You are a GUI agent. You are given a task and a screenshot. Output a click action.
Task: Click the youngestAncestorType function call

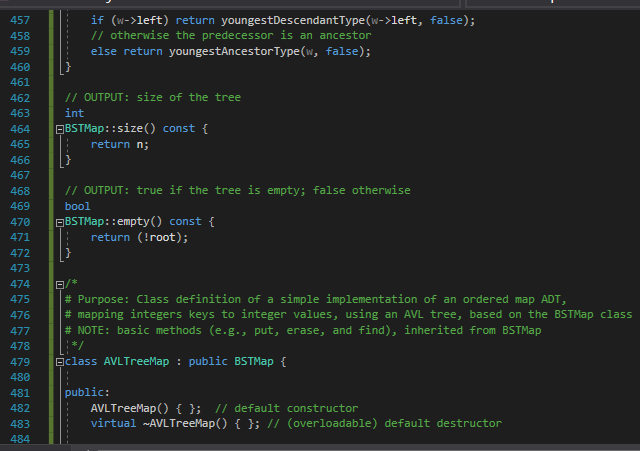[234, 51]
